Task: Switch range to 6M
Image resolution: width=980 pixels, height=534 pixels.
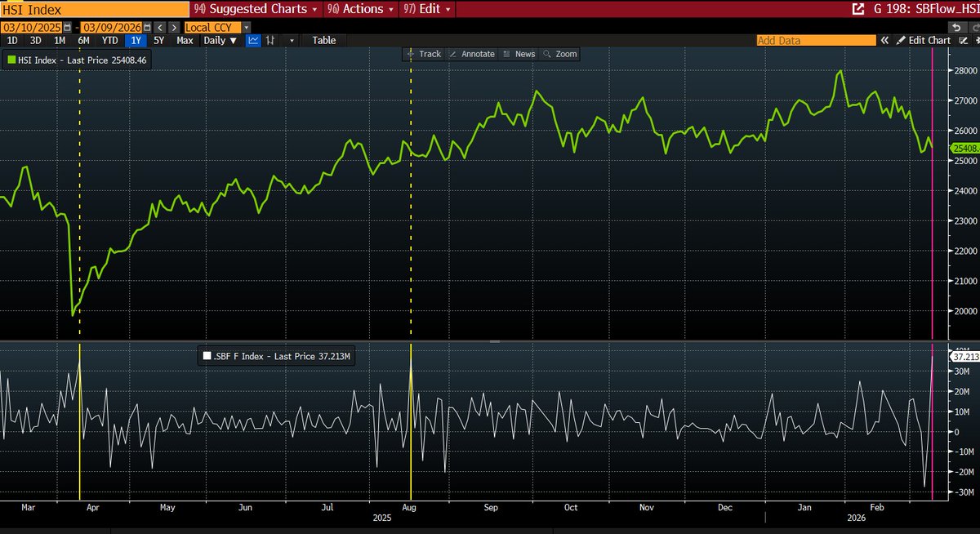Action: 83,40
